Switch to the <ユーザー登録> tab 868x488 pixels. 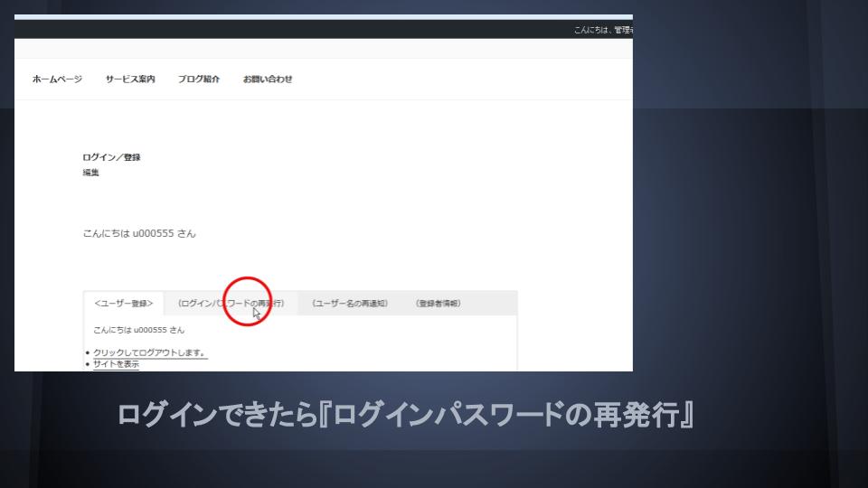click(124, 304)
